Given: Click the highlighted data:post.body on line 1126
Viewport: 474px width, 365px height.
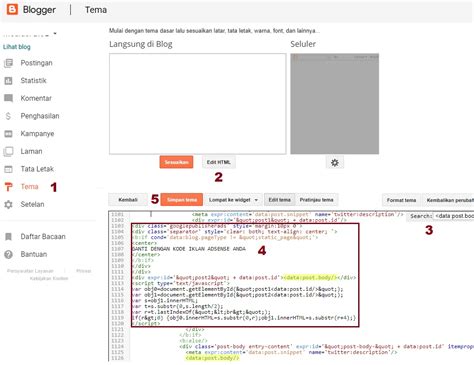Looking at the screenshot, I should [x=213, y=358].
